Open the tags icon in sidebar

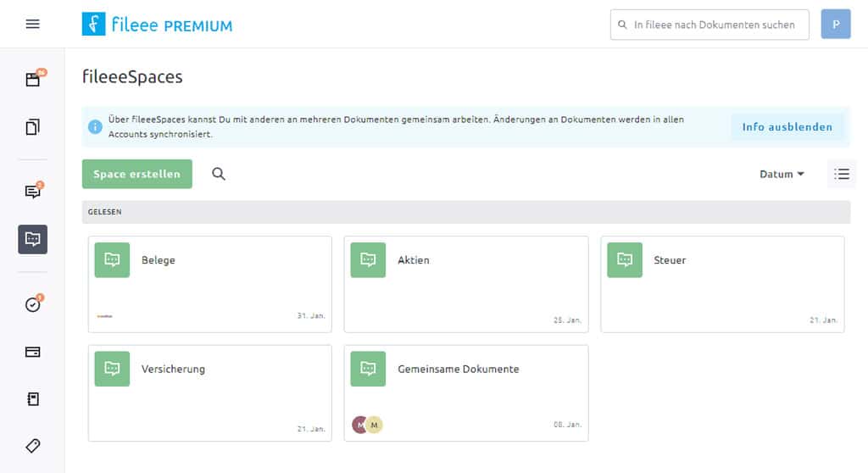click(x=33, y=446)
